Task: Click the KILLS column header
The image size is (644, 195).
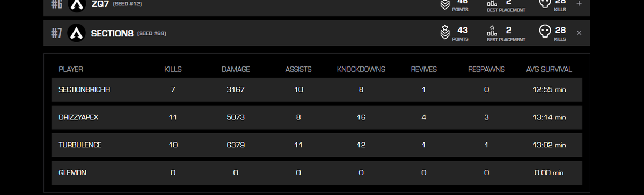Action: pyautogui.click(x=173, y=69)
